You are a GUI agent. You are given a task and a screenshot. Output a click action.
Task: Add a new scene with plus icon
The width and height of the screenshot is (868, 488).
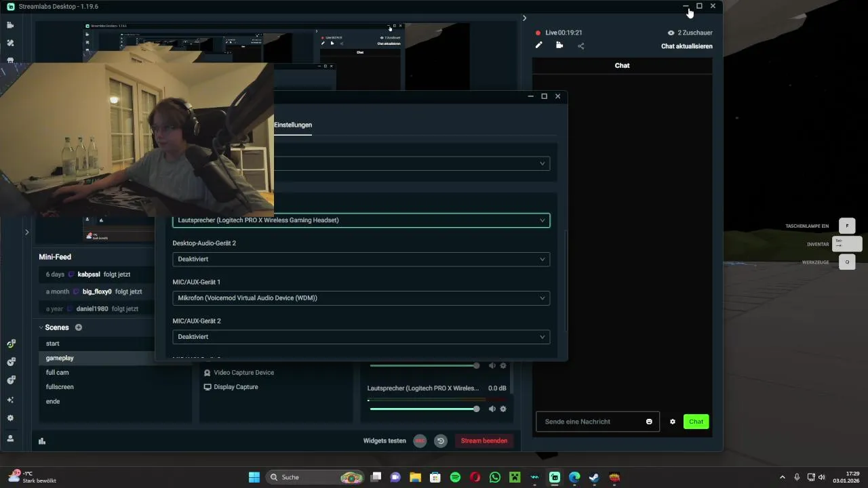click(79, 327)
